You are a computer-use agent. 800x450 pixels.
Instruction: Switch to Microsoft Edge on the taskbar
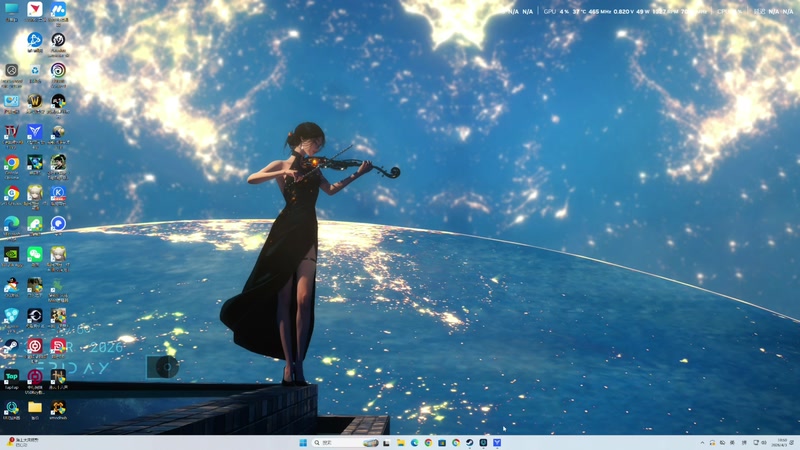414,442
